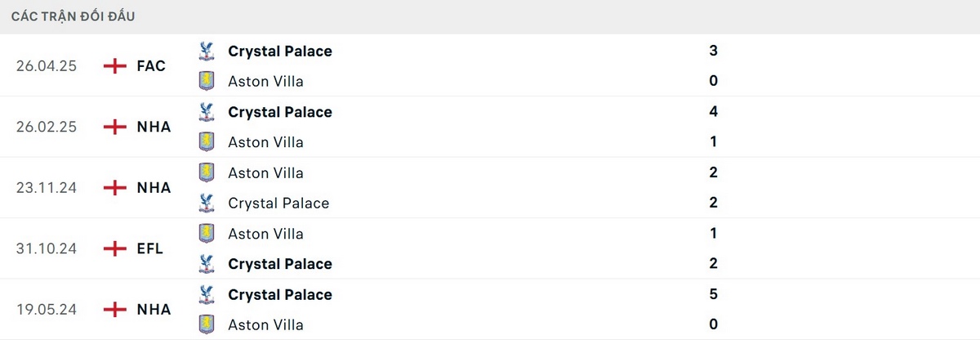Select the EFL competition label

150,248
